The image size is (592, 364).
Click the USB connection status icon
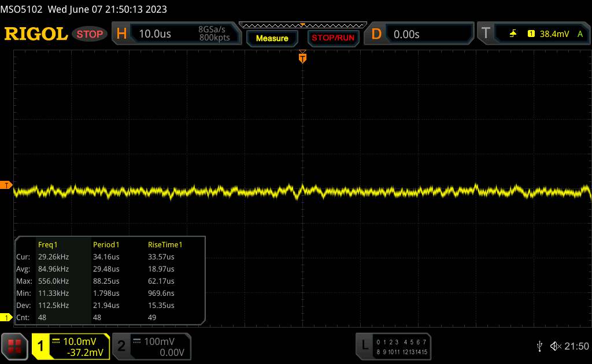(x=539, y=346)
